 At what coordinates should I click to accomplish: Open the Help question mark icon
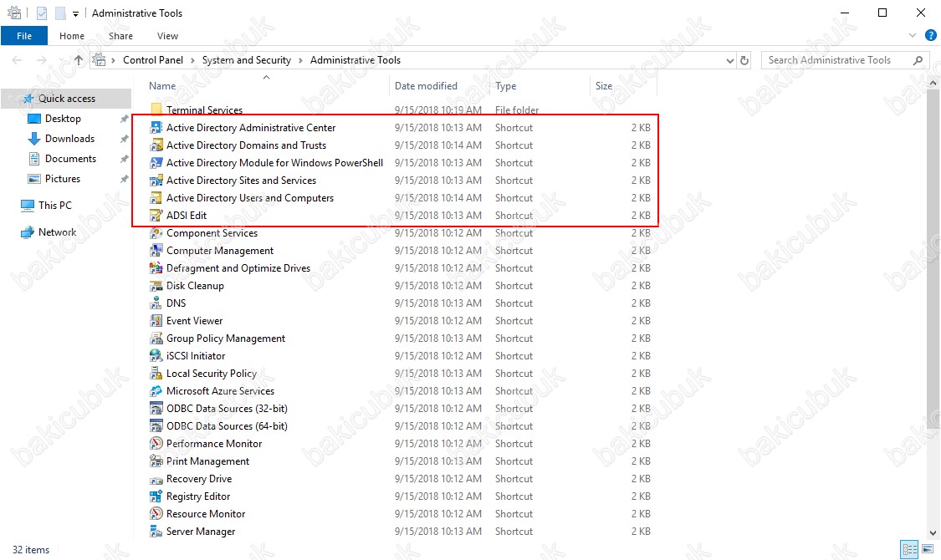(930, 36)
